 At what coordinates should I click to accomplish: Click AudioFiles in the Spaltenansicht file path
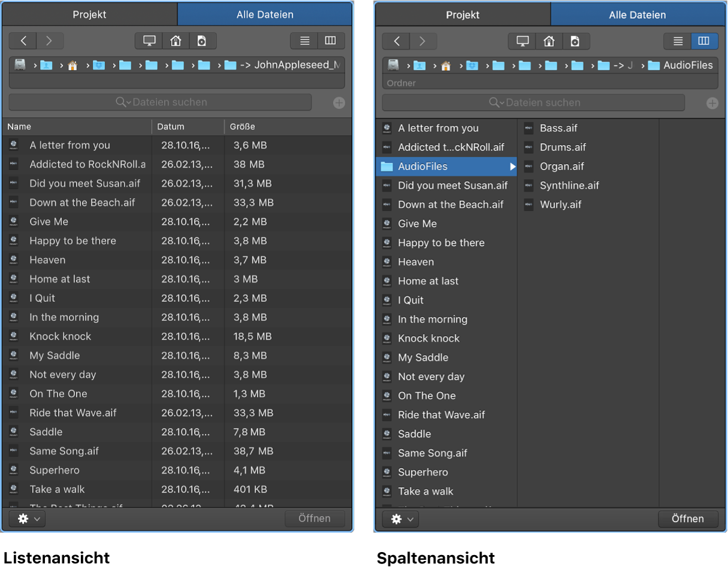pos(687,65)
